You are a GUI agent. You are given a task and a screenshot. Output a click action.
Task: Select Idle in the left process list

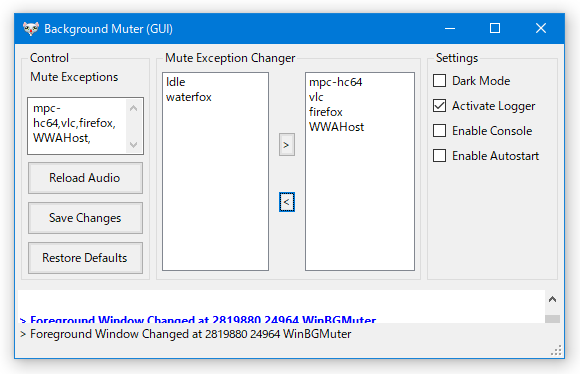[x=176, y=82]
